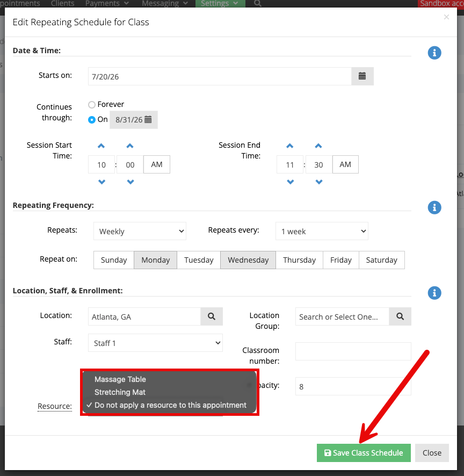Toggle the session start AM/PM button
This screenshot has height=476, width=464.
(157, 164)
